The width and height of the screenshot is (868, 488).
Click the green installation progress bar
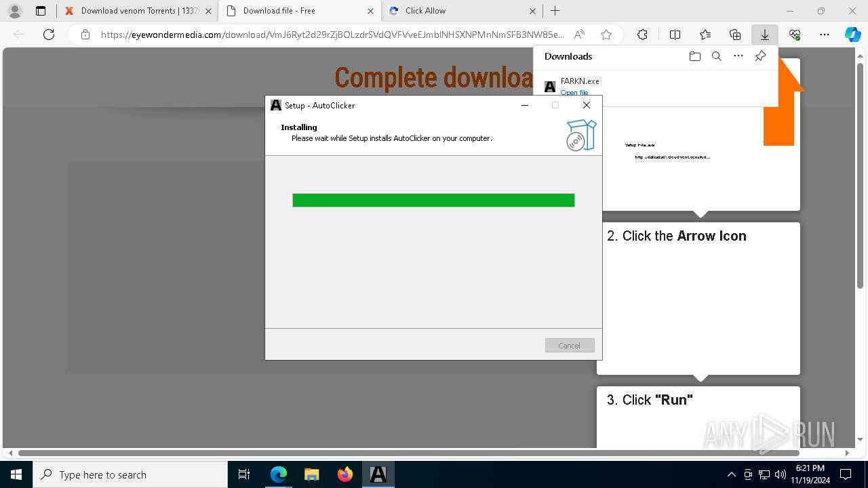433,200
